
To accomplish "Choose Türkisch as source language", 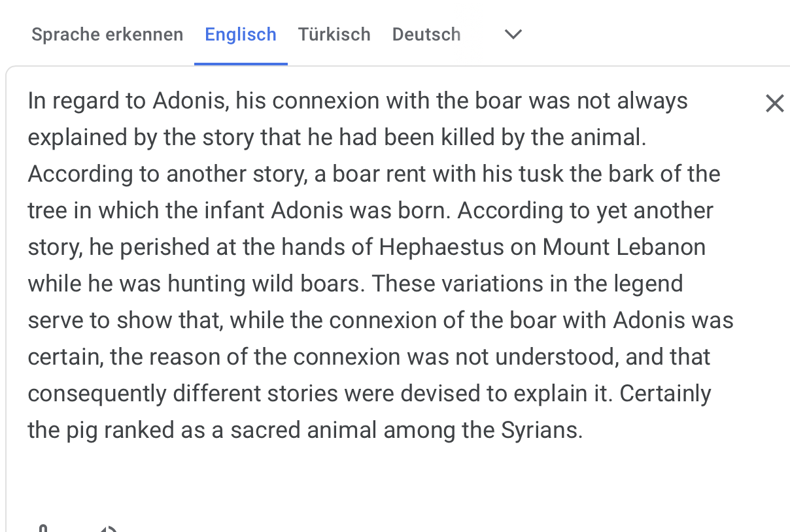I will [334, 35].
